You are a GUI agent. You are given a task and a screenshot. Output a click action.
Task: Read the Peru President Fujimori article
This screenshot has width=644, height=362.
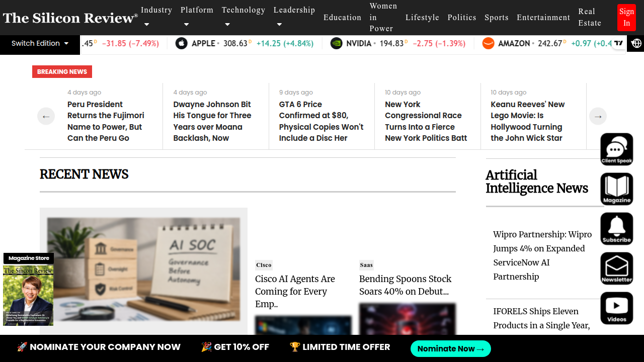coord(106,121)
